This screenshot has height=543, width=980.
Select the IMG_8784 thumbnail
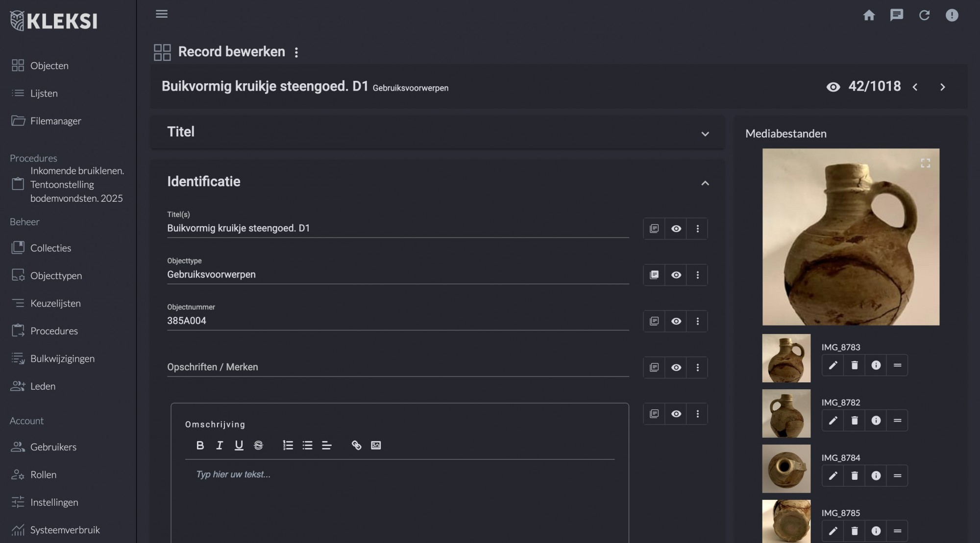point(786,469)
